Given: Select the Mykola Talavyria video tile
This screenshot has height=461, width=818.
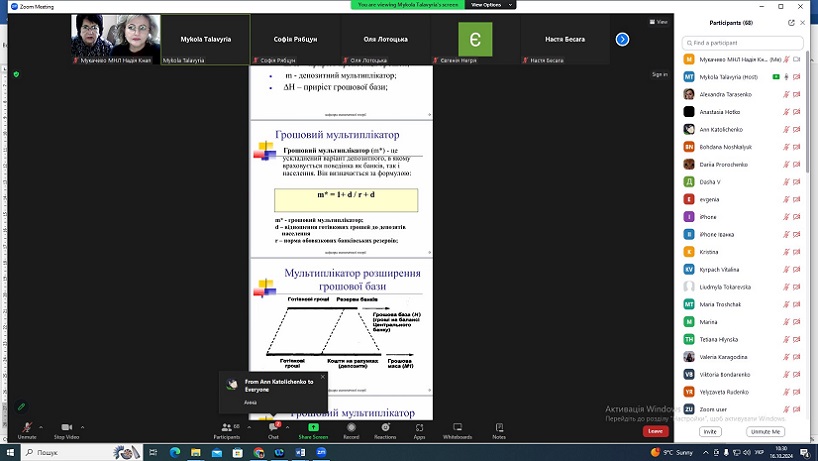Looking at the screenshot, I should tap(206, 39).
